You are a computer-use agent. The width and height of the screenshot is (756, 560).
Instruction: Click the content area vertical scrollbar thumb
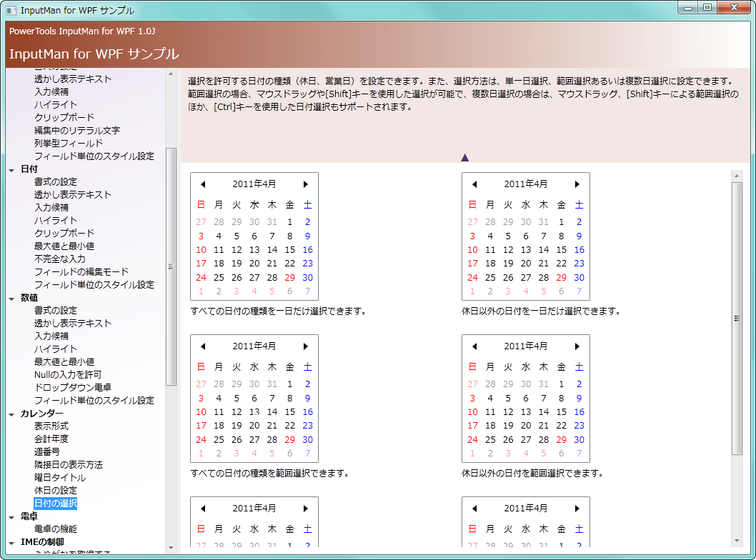click(737, 318)
